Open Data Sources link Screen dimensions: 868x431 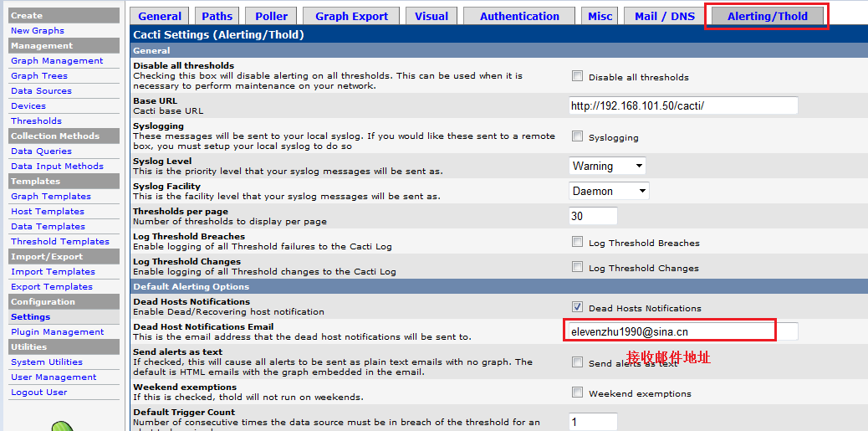(x=42, y=90)
